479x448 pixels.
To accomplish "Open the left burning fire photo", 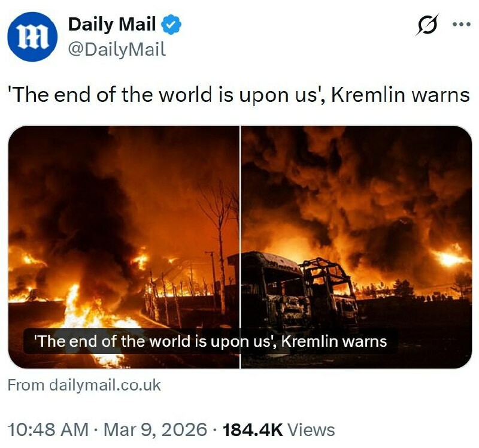I will click(x=124, y=247).
